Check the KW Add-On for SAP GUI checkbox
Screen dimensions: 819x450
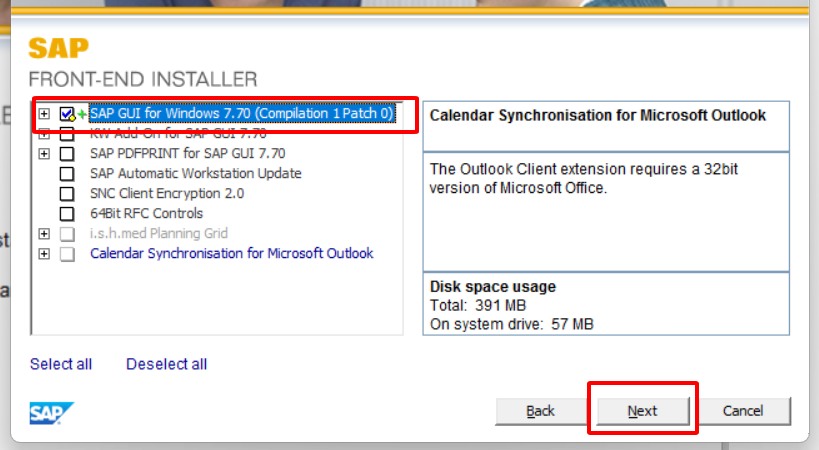click(x=67, y=134)
